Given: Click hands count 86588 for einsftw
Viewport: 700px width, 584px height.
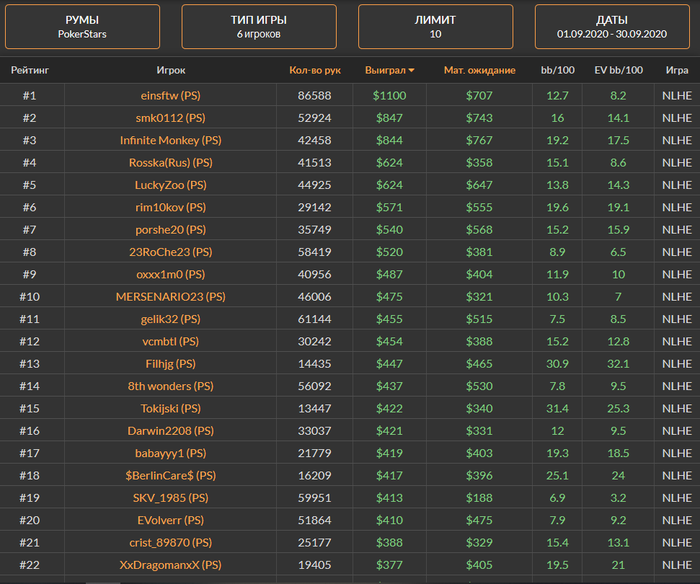Looking at the screenshot, I should pyautogui.click(x=315, y=96).
